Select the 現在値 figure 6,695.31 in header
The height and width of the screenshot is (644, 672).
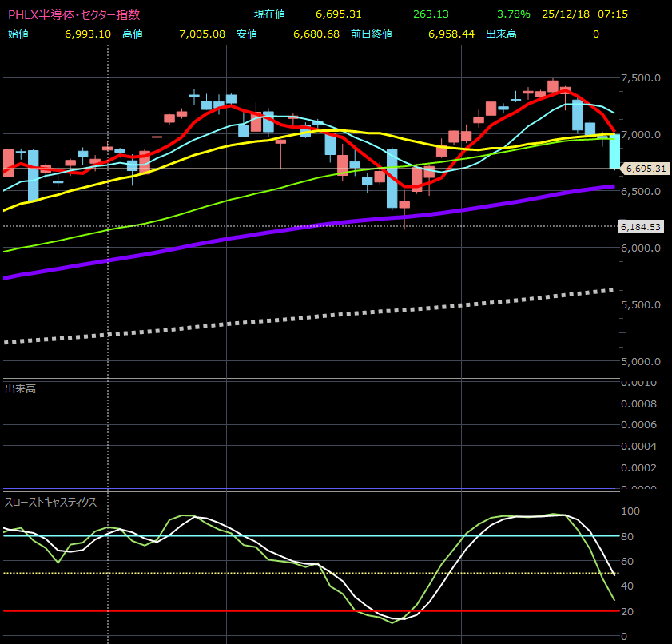point(339,14)
